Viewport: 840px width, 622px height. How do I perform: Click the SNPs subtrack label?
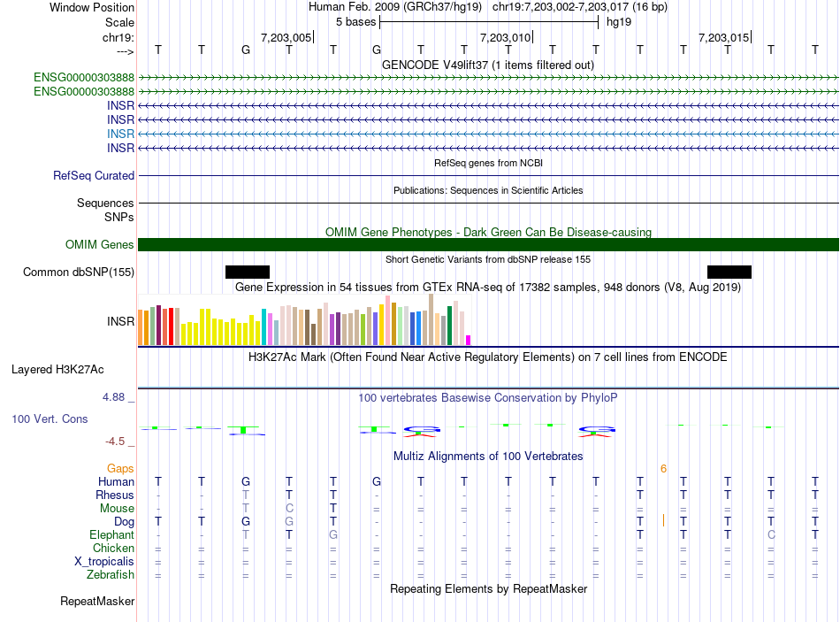[119, 217]
